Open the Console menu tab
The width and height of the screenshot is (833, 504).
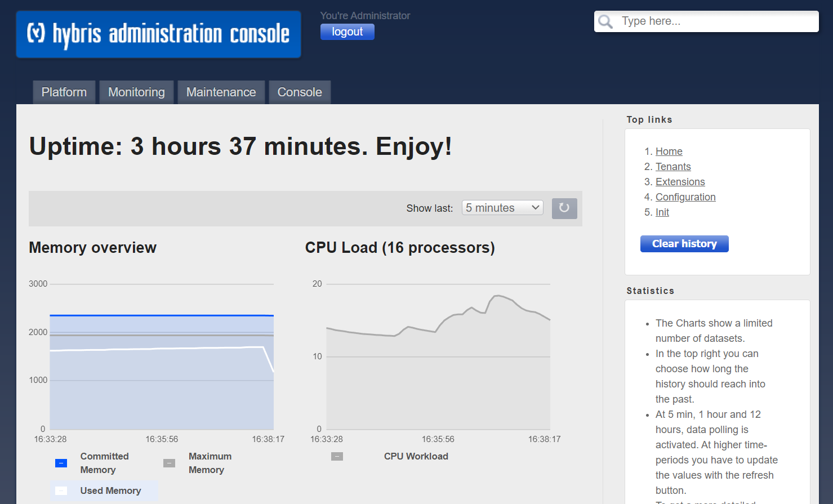(x=300, y=92)
